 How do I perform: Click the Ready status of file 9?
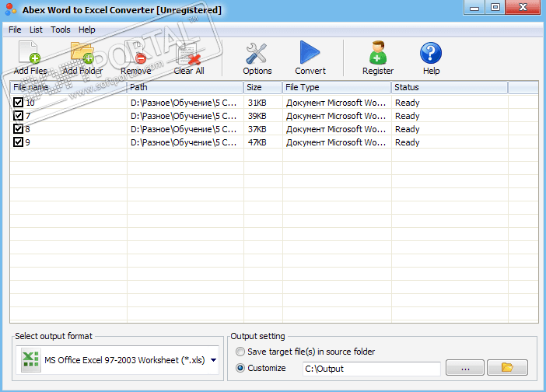pos(407,142)
